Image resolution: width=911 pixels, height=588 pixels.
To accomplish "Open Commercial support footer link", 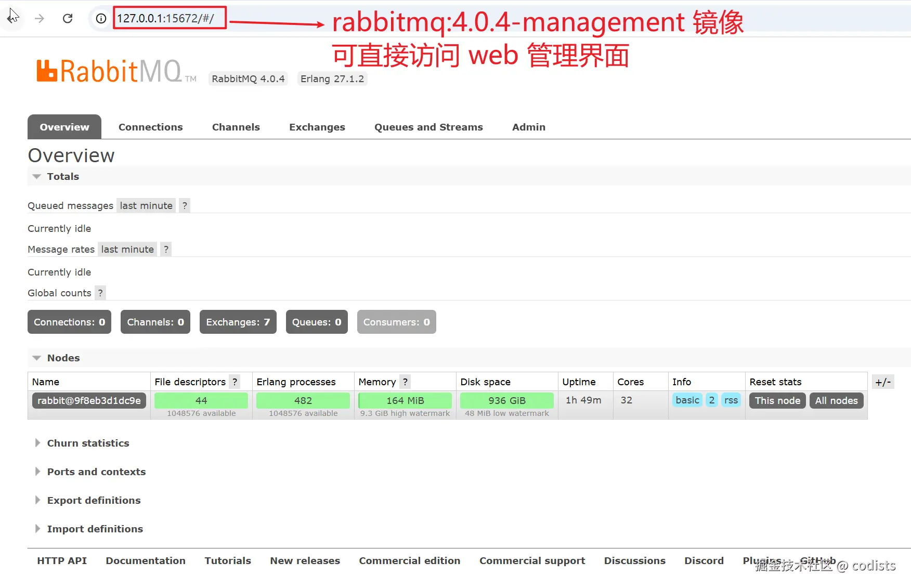I will click(x=532, y=561).
